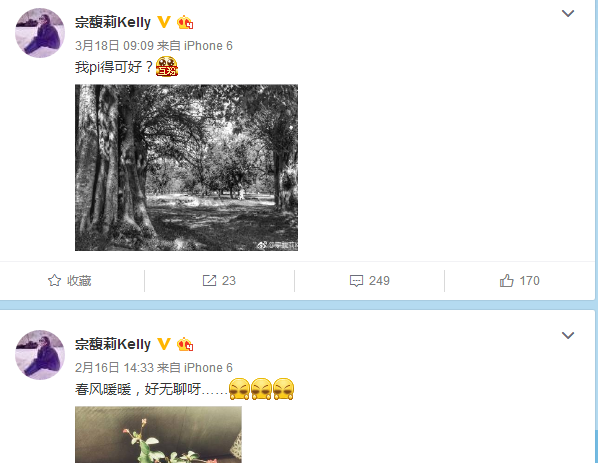
Task: Open the first post's chevron dropdown menu
Action: 568,14
